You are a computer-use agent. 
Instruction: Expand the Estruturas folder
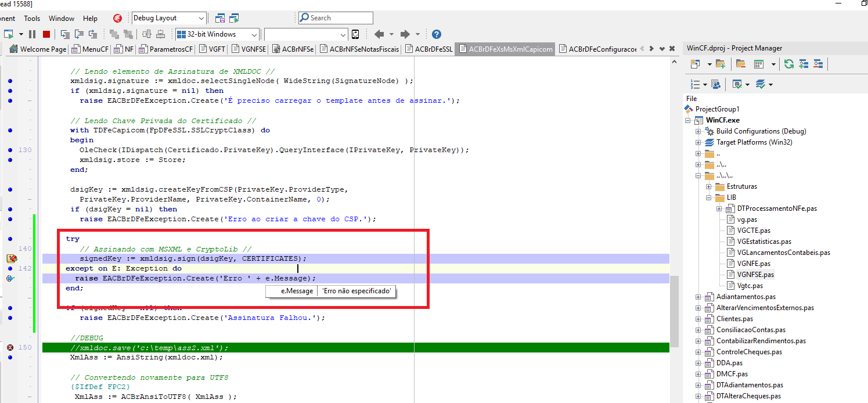709,186
